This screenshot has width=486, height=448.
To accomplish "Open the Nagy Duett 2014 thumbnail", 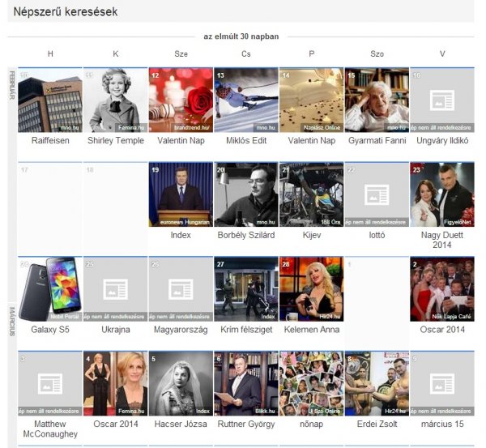I will [x=441, y=194].
